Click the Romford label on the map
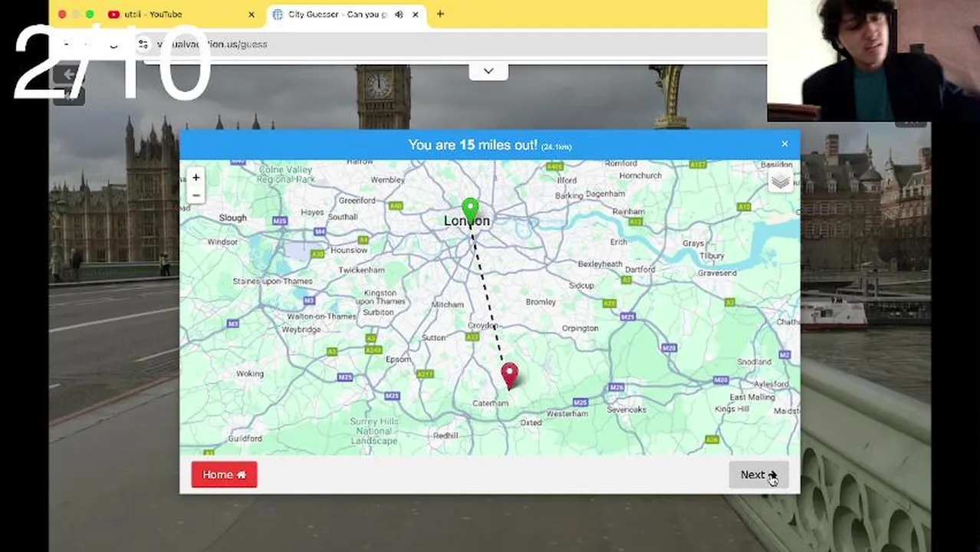The width and height of the screenshot is (980, 552). [621, 163]
